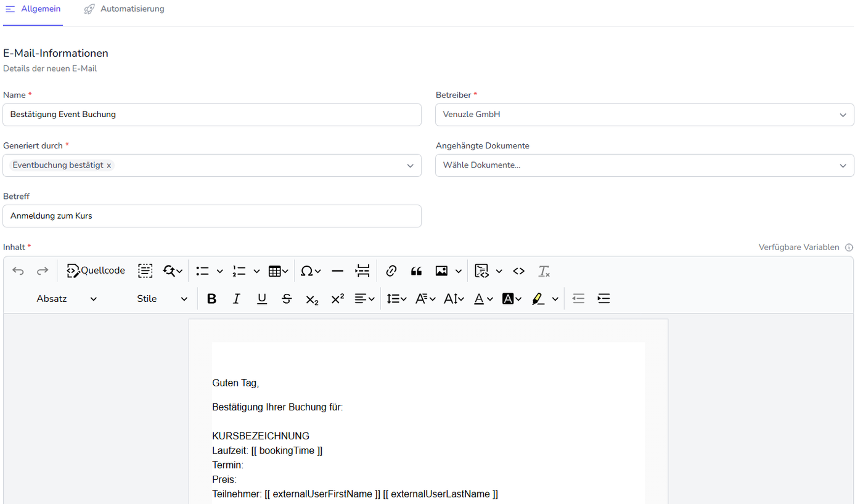Toggle underline formatting
863x504 pixels.
[262, 299]
